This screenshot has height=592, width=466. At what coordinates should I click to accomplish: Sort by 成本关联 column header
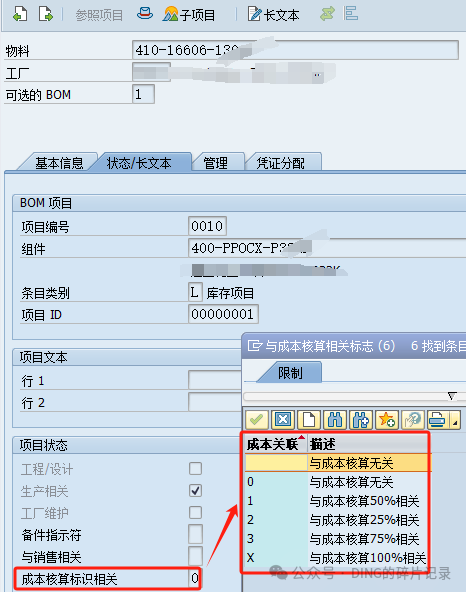click(276, 444)
